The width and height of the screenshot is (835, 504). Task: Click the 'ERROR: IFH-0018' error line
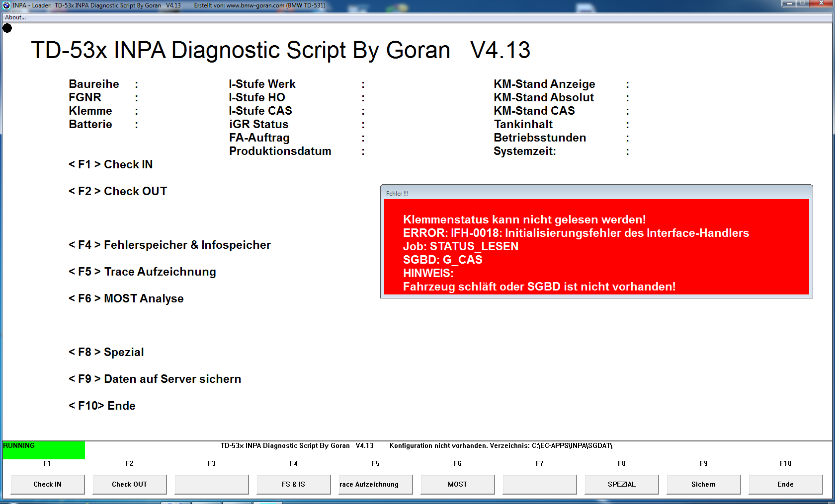[x=576, y=233]
